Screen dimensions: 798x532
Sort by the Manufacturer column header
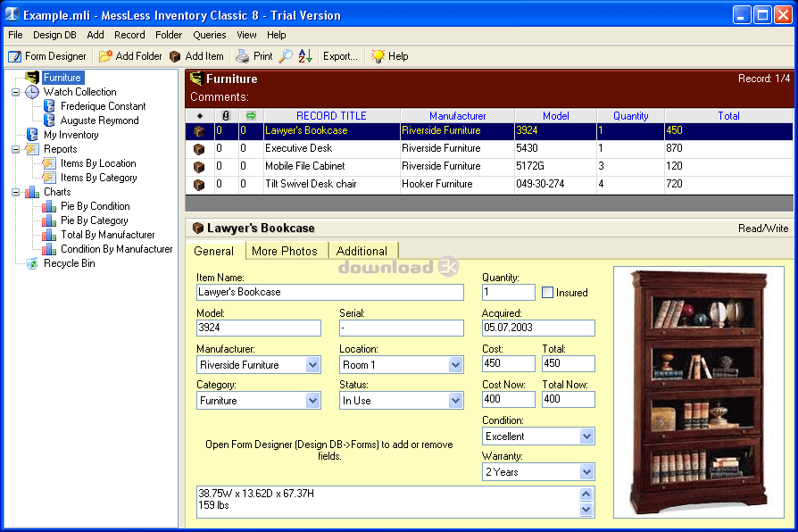point(457,116)
